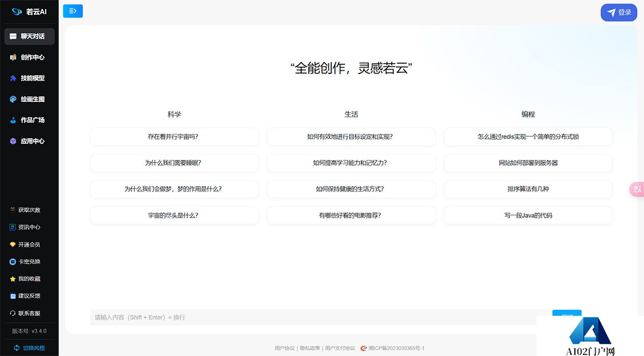Click the paper plane icon in 登录 button
This screenshot has height=356, width=644.
pos(611,12)
